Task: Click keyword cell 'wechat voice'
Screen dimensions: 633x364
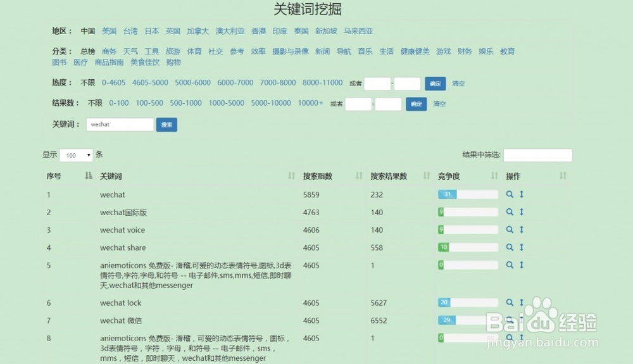Action: [x=122, y=230]
